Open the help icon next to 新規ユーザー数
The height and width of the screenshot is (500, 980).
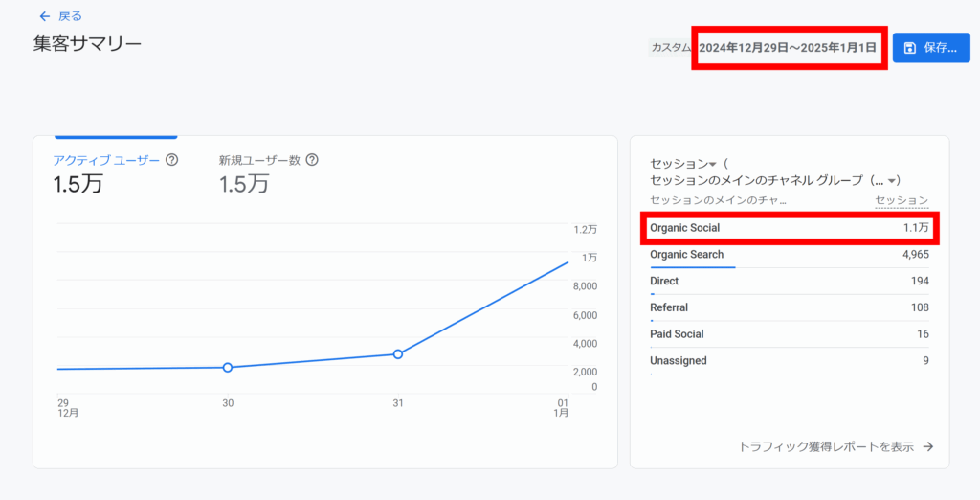point(311,160)
